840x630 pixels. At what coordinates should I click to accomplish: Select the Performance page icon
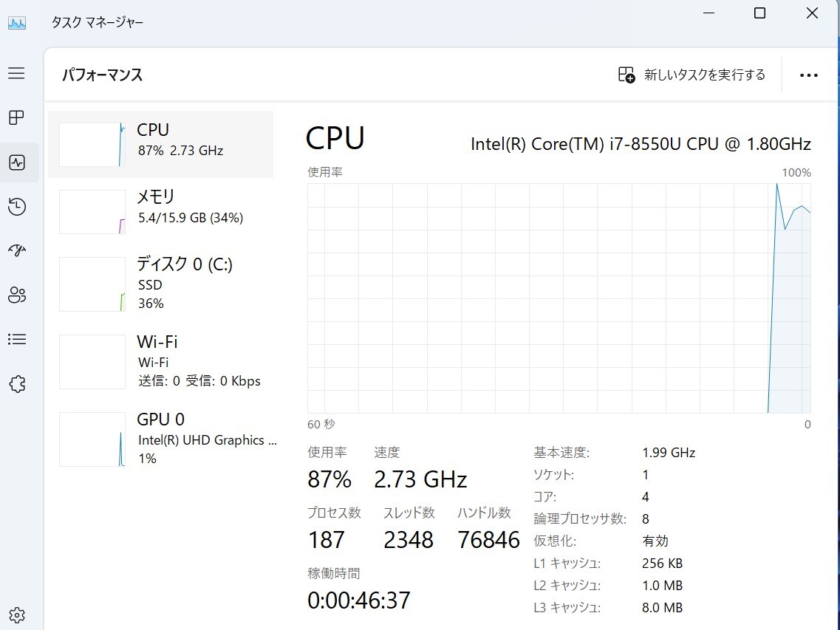coord(17,162)
